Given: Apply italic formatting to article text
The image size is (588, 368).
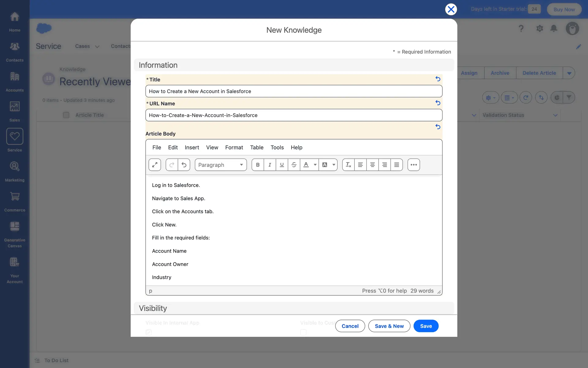Looking at the screenshot, I should [x=269, y=165].
